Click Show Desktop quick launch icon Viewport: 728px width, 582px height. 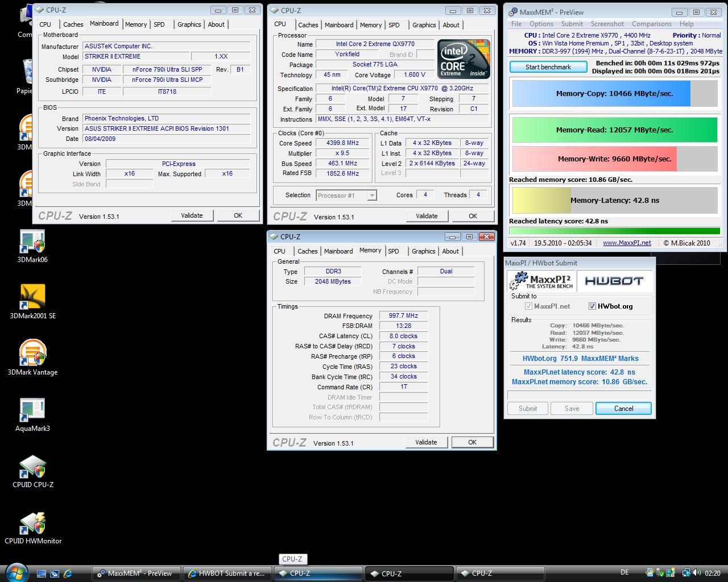[42, 573]
